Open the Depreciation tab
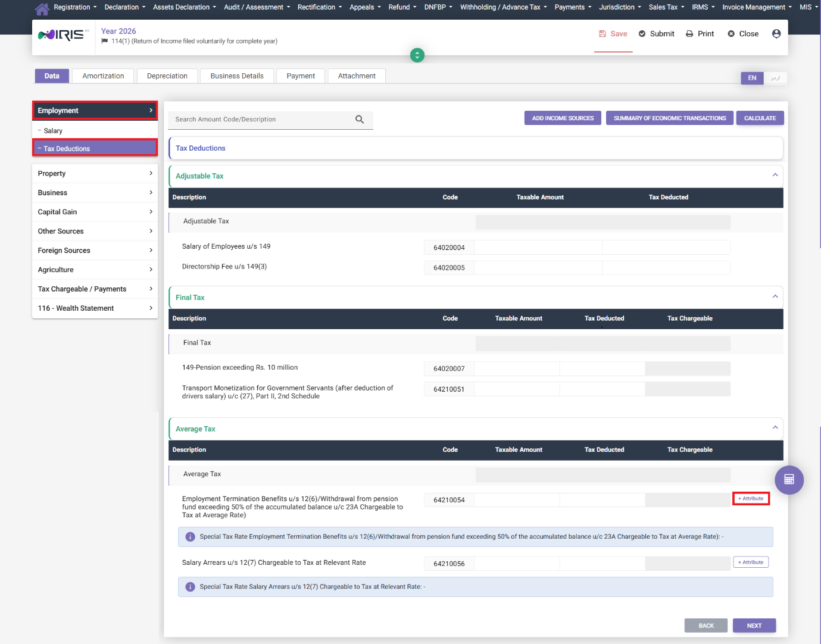 click(167, 76)
